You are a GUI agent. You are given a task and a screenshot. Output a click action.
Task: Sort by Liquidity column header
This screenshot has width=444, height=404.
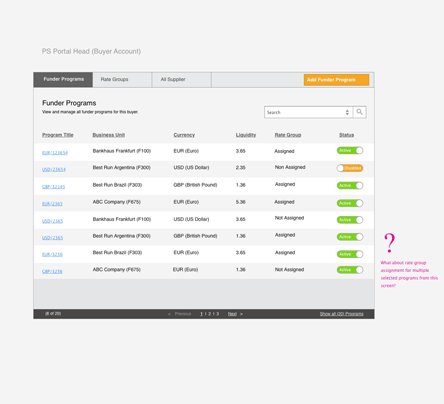pyautogui.click(x=246, y=135)
